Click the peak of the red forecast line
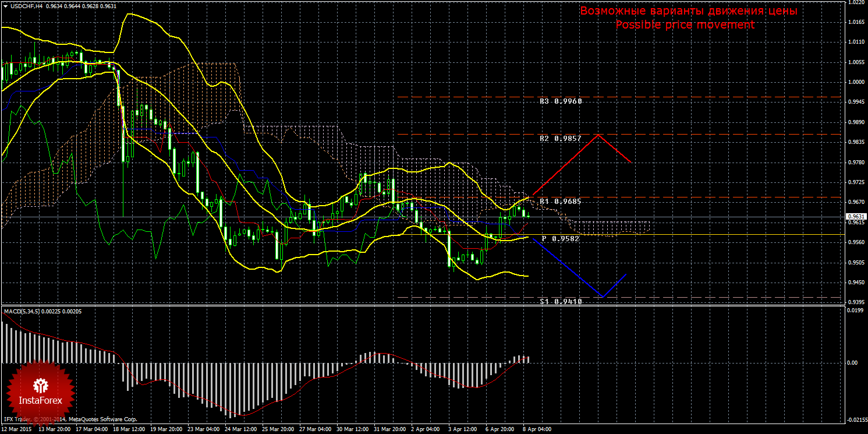 point(598,135)
